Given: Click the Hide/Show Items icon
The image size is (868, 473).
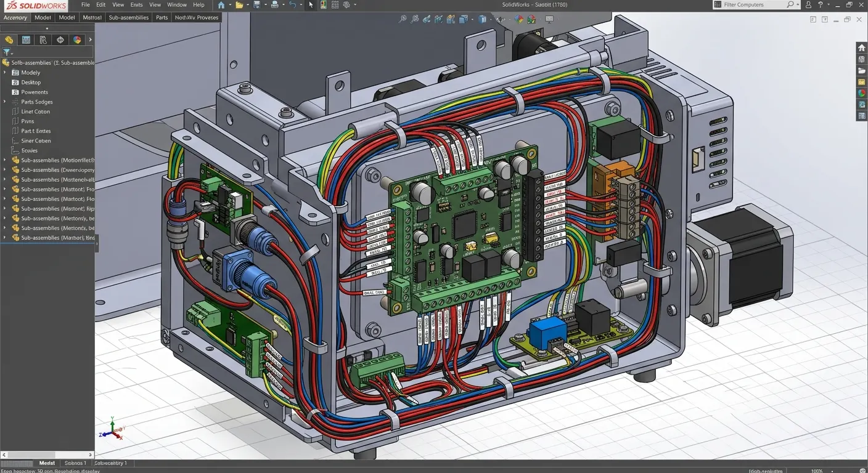Looking at the screenshot, I should coord(501,20).
